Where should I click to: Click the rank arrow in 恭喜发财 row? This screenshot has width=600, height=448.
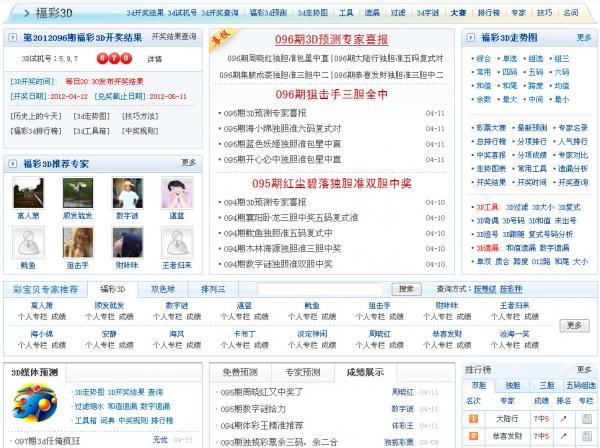[563, 436]
